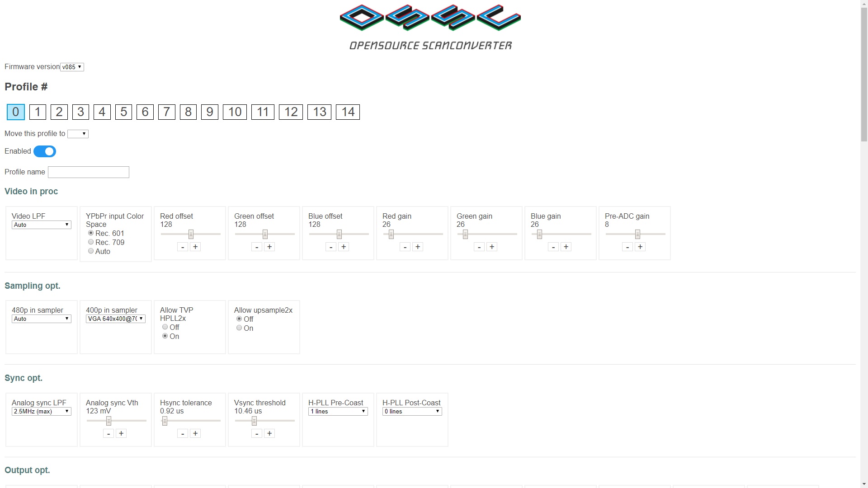Viewport: 868px width, 488px height.
Task: Decrease Red offset with minus button
Action: pyautogui.click(x=183, y=247)
